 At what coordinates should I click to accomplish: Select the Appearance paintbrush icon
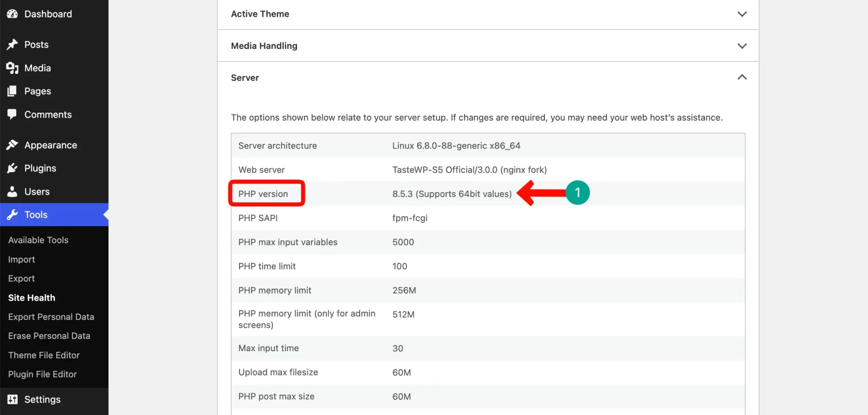tap(12, 144)
